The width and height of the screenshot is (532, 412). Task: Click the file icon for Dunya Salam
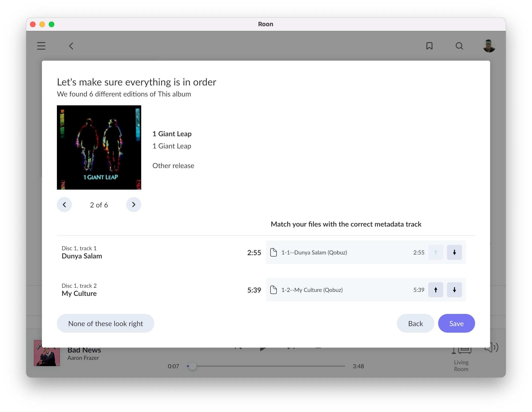[x=273, y=252]
